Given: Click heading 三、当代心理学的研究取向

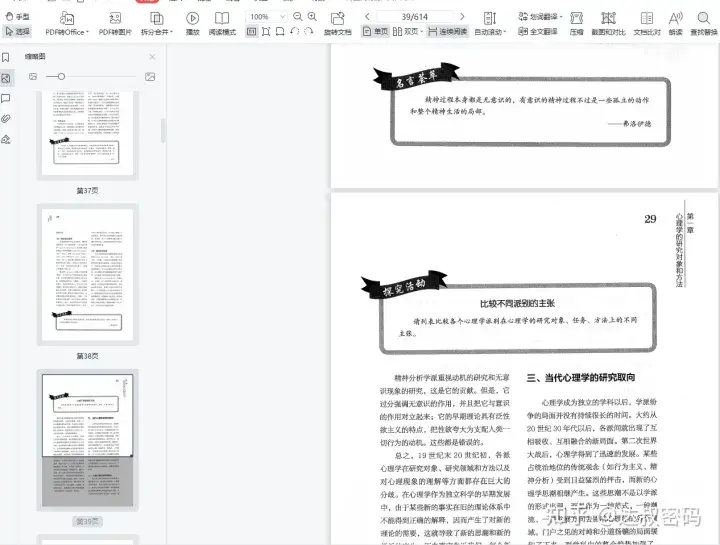Looking at the screenshot, I should coord(581,377).
